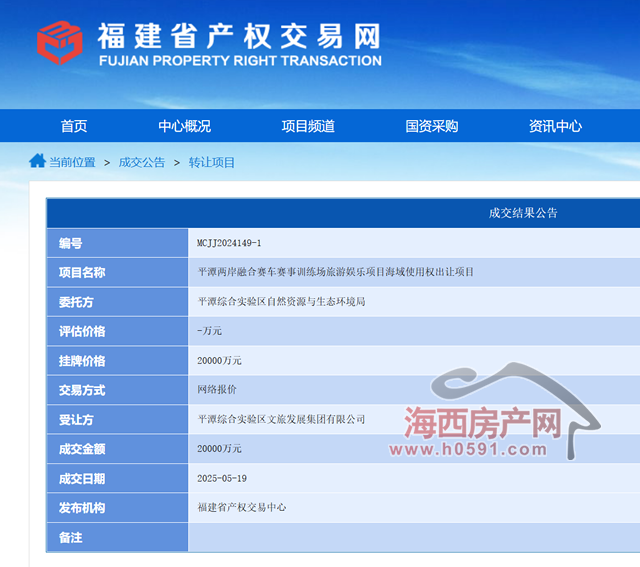Click the 转让项目 breadcrumb link
640x567 pixels.
click(x=212, y=162)
